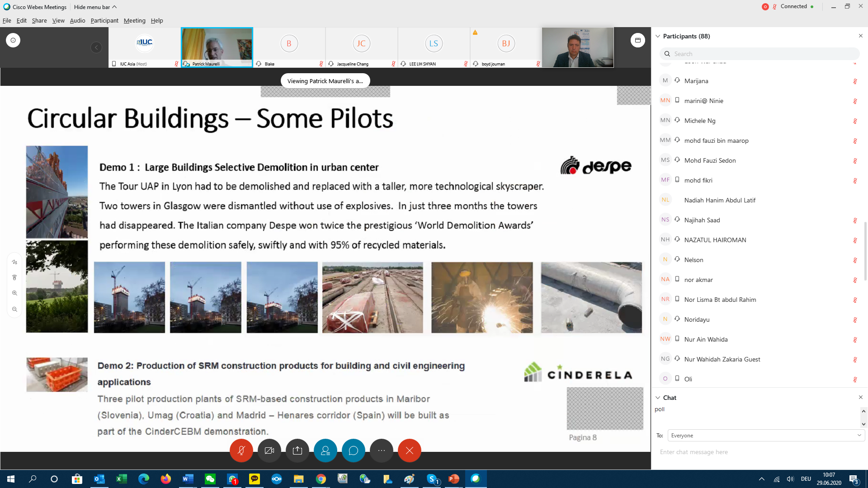This screenshot has width=868, height=488.
Task: Collapse the Chat panel chevron
Action: tap(658, 398)
